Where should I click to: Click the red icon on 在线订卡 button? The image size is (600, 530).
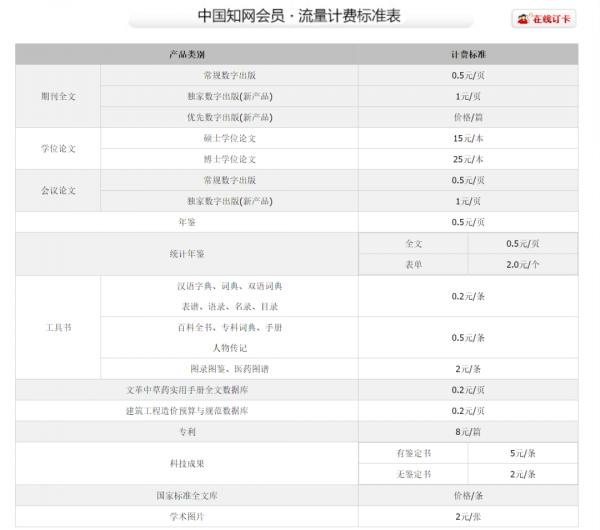click(x=522, y=19)
